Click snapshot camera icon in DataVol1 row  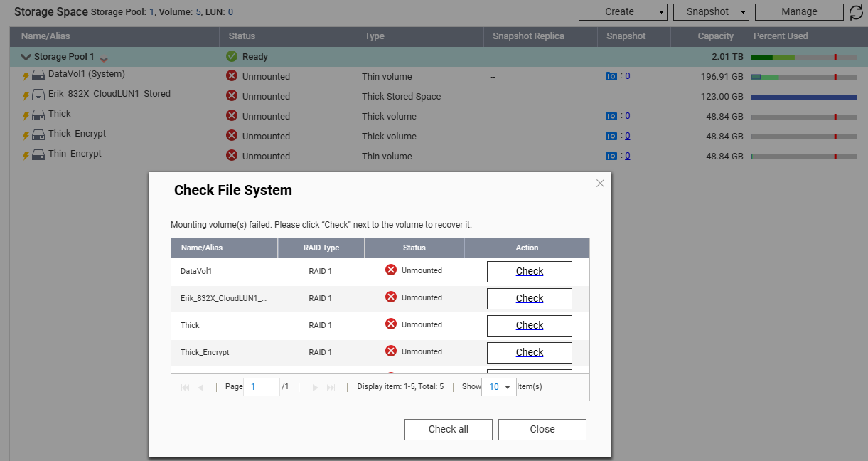pyautogui.click(x=611, y=76)
